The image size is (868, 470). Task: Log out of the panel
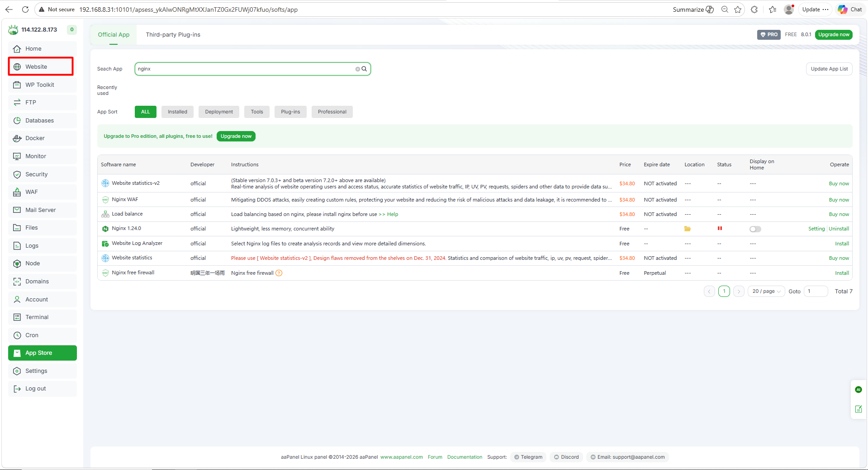(x=42, y=389)
